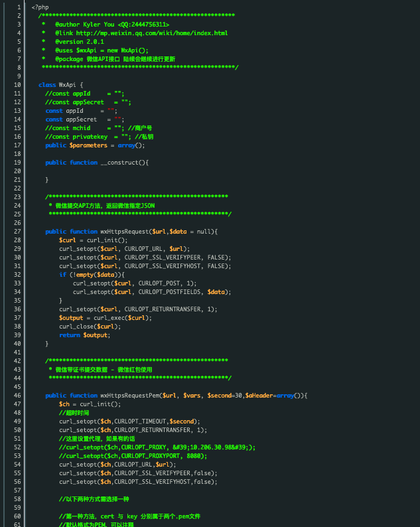The height and width of the screenshot is (527, 420).
Task: Click the "//const mchid" comment text
Action: [x=68, y=128]
